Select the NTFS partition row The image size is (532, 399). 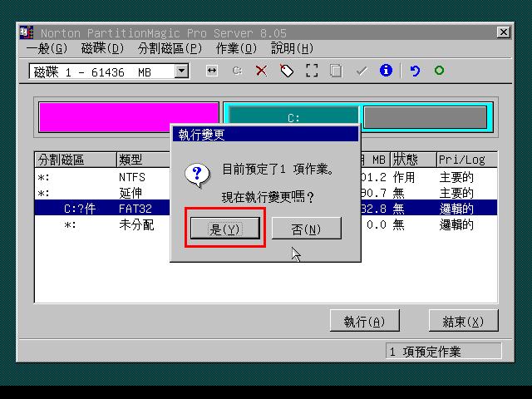[x=266, y=177]
